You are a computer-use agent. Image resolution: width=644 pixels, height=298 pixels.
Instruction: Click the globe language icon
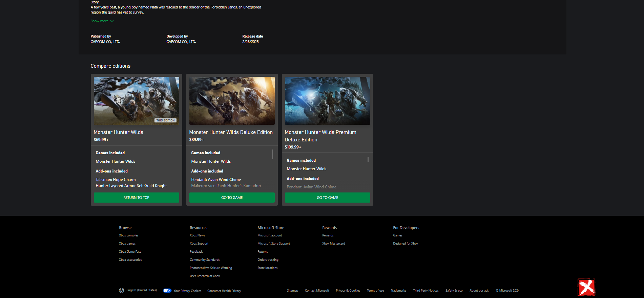pyautogui.click(x=122, y=290)
